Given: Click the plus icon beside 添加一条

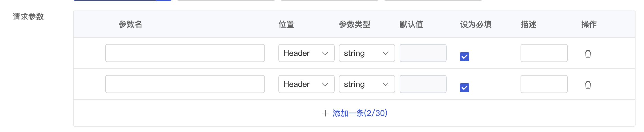Looking at the screenshot, I should tap(325, 113).
